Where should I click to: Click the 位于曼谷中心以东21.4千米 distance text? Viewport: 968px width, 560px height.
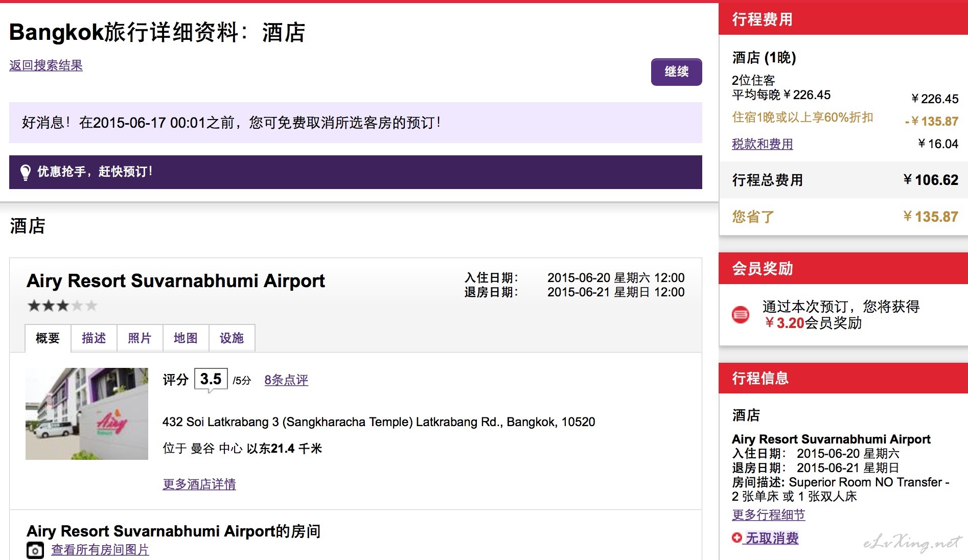(x=242, y=449)
